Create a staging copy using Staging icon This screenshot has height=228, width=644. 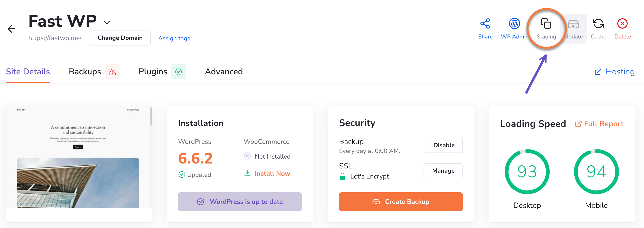pyautogui.click(x=546, y=24)
